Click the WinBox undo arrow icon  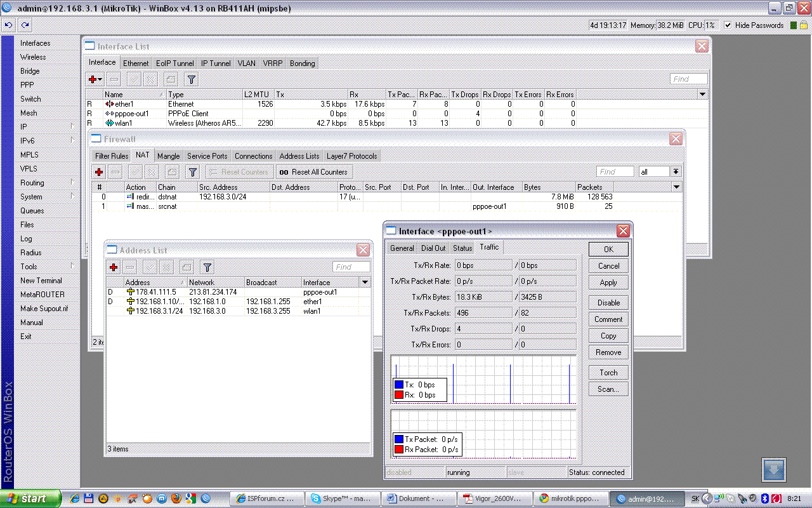[x=8, y=25]
